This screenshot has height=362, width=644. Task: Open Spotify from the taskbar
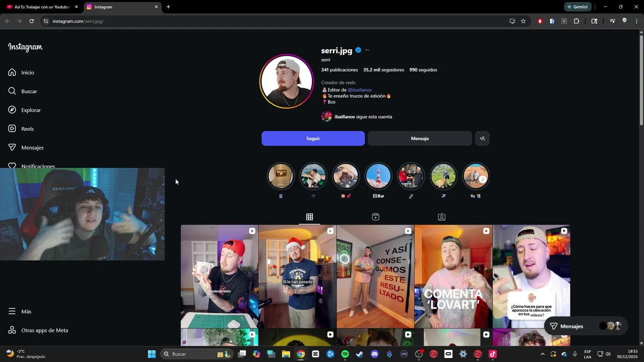345,354
